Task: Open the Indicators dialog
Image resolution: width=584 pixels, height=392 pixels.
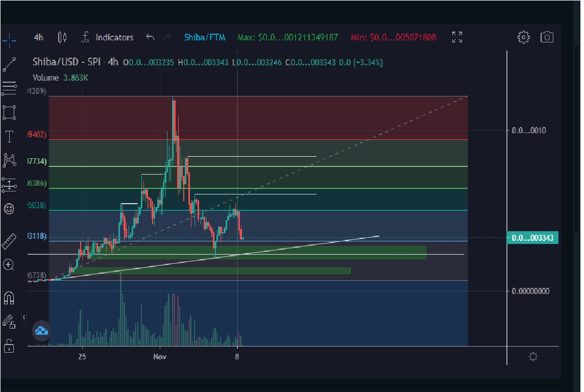Action: click(x=107, y=37)
